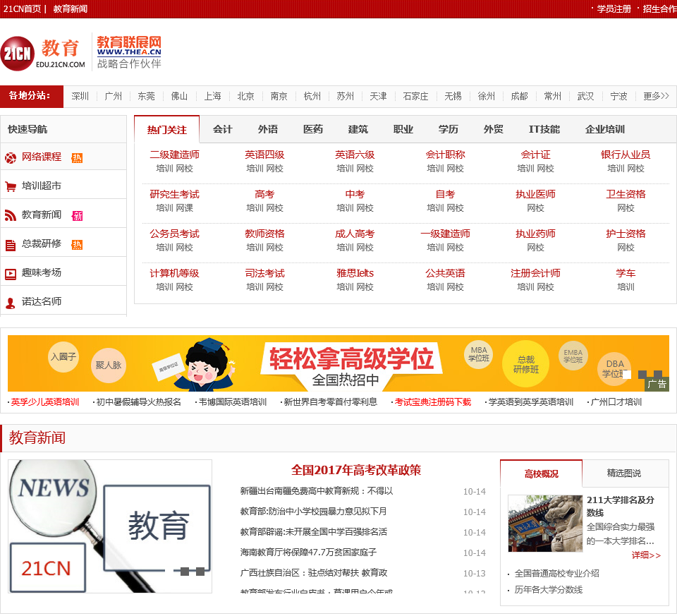Open 考试宝典注册码下载 link

(432, 402)
